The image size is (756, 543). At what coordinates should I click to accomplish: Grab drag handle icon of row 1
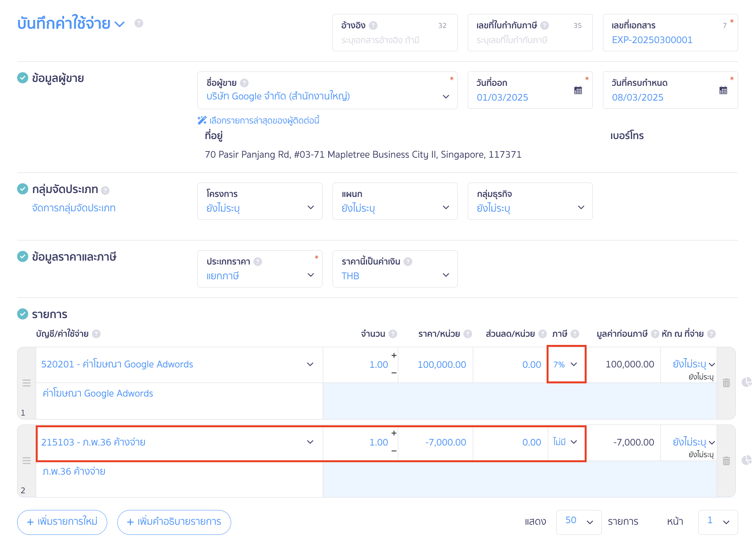click(x=26, y=383)
